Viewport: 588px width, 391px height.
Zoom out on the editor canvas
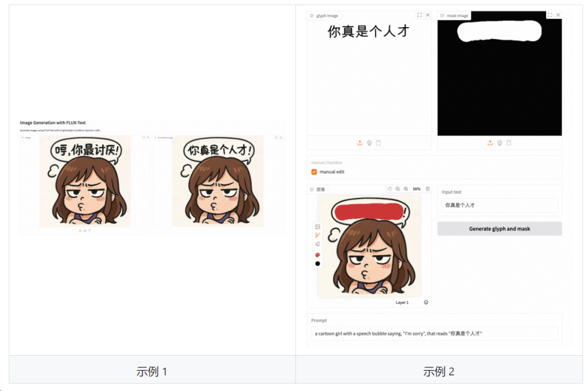398,189
